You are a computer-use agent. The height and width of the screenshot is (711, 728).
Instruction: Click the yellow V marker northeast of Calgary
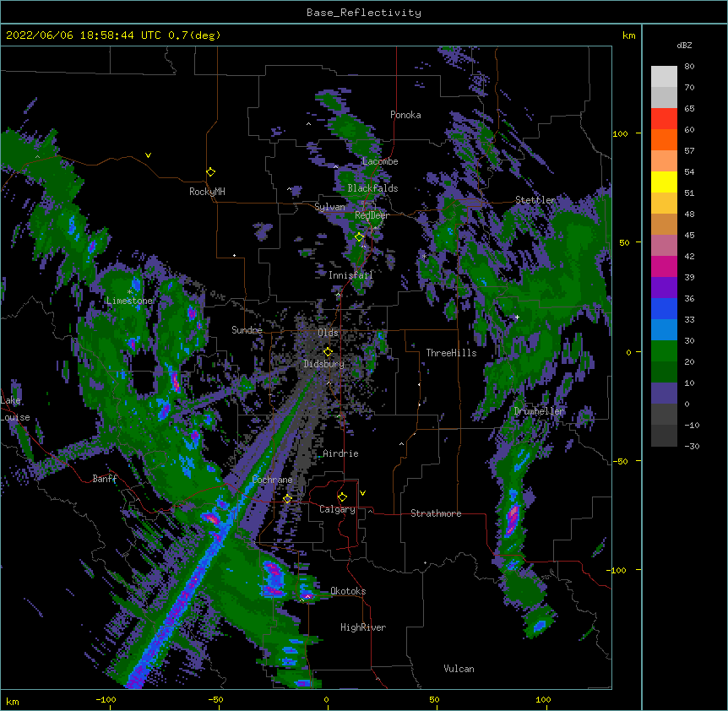pos(362,493)
